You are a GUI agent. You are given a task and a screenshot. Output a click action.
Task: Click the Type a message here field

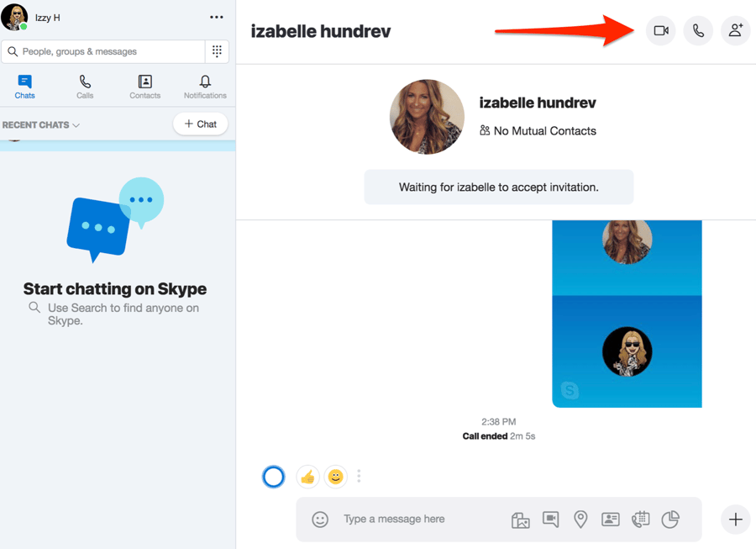pos(394,519)
